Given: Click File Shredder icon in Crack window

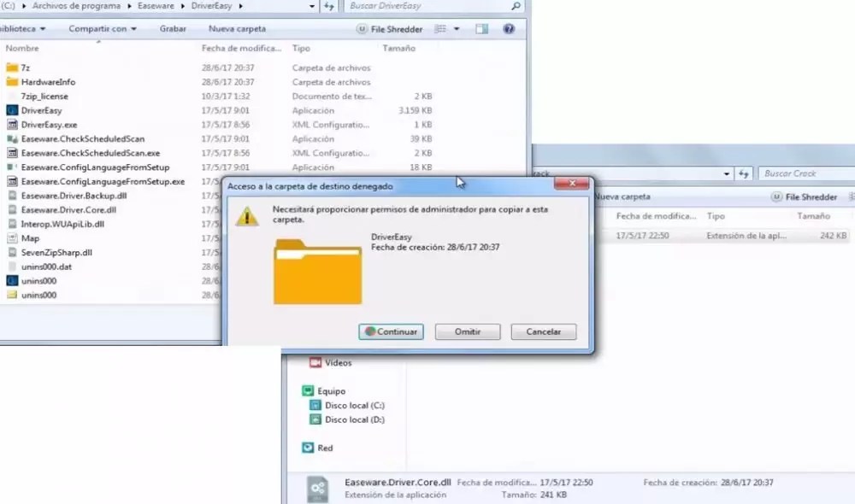Looking at the screenshot, I should (x=776, y=196).
